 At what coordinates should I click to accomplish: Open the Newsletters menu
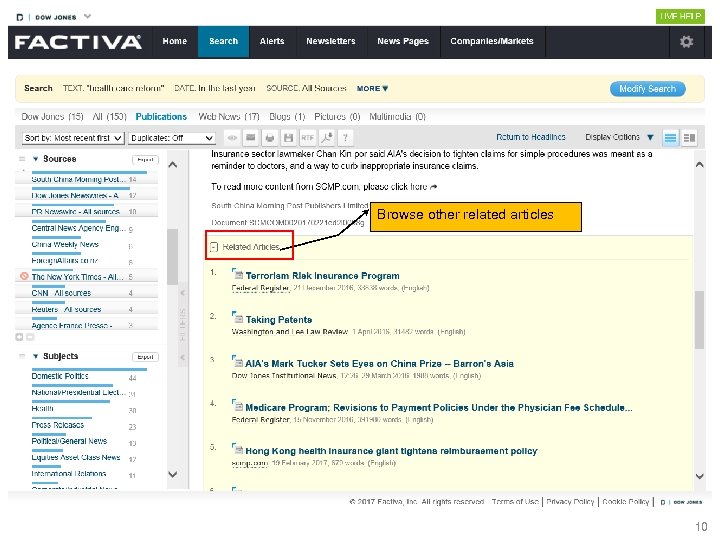point(331,41)
